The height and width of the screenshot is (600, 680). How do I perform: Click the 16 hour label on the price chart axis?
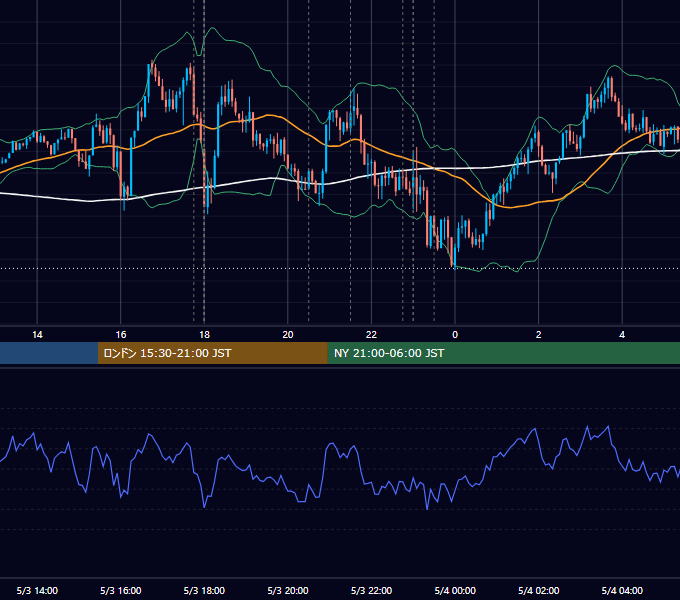pos(121,335)
